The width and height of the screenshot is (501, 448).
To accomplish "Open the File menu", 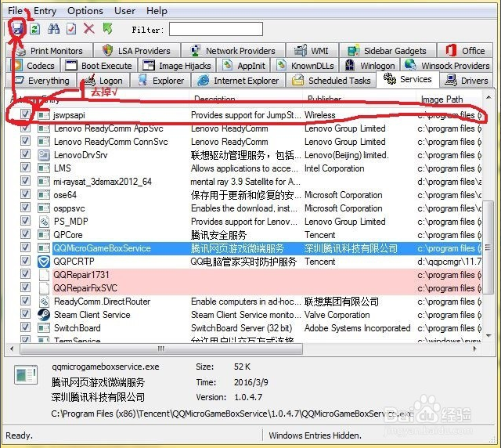I will tap(15, 11).
